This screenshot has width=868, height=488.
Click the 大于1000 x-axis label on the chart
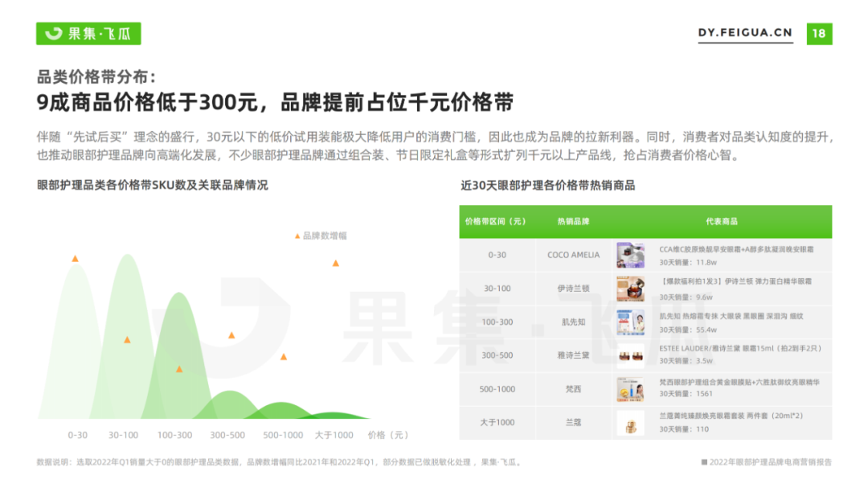(x=334, y=436)
